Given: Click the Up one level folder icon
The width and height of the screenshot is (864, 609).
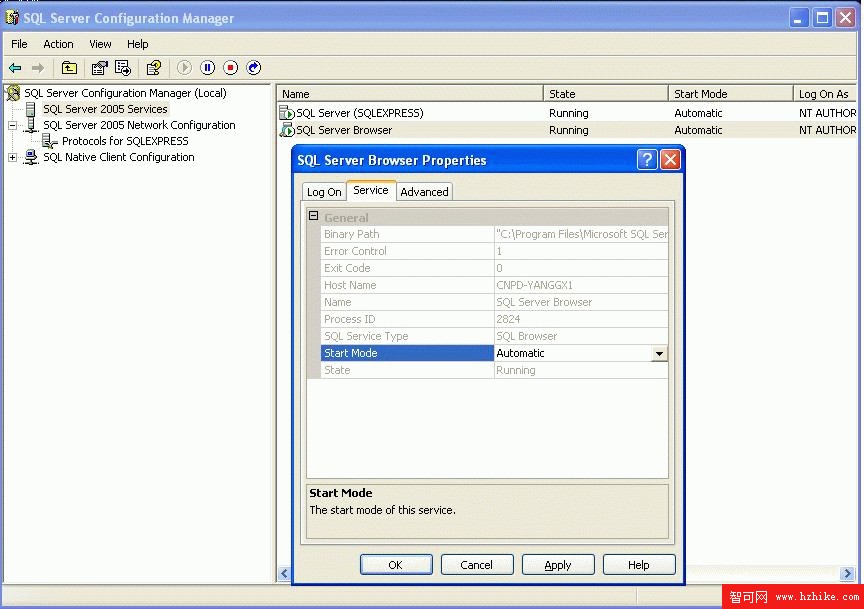Looking at the screenshot, I should coord(69,68).
